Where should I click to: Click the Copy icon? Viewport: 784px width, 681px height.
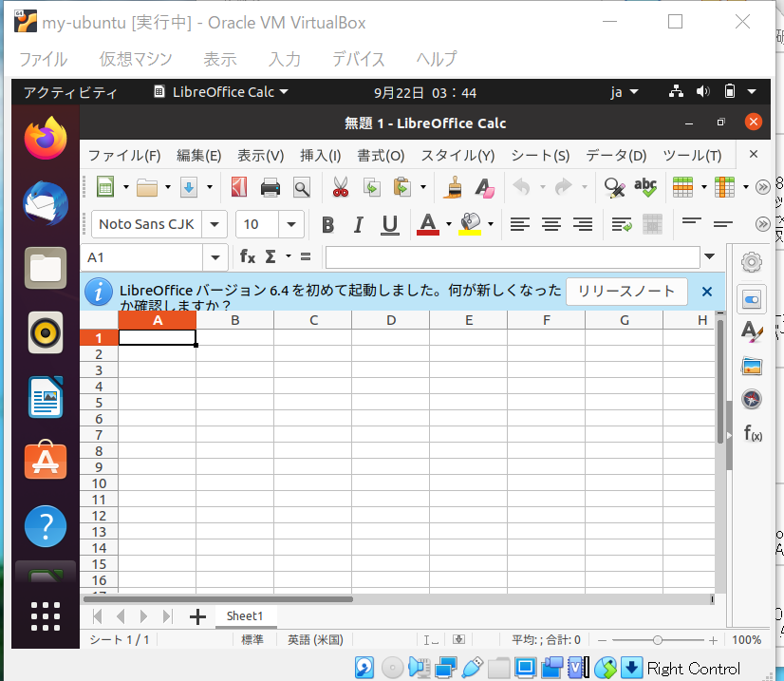(x=371, y=188)
